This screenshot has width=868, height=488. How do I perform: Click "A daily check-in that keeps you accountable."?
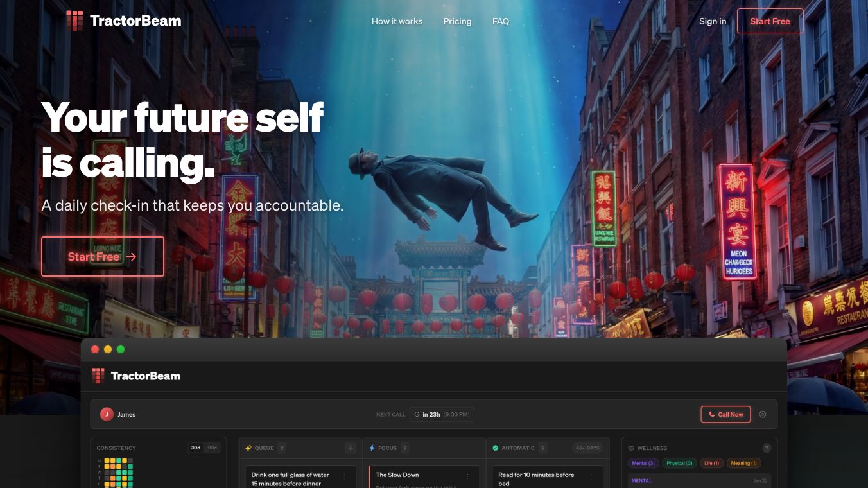click(193, 205)
